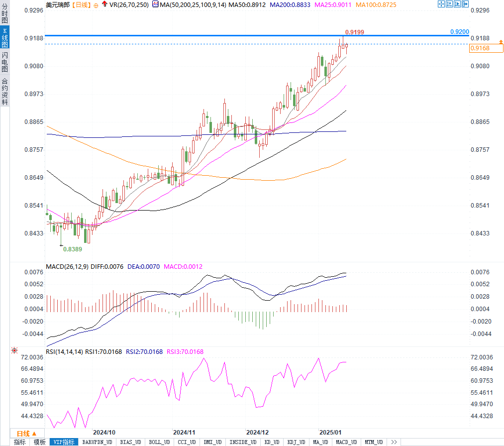This screenshot has height=446, width=504.
Task: Apply the MTM_UD indicator
Action: (374, 442)
